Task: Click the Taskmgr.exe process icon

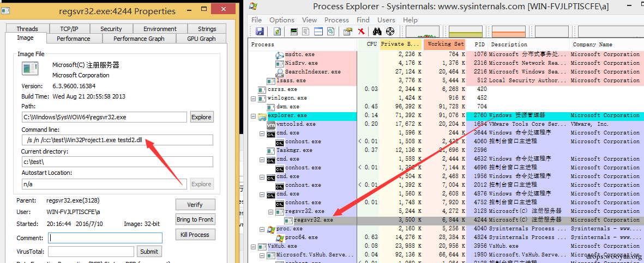Action: click(271, 150)
